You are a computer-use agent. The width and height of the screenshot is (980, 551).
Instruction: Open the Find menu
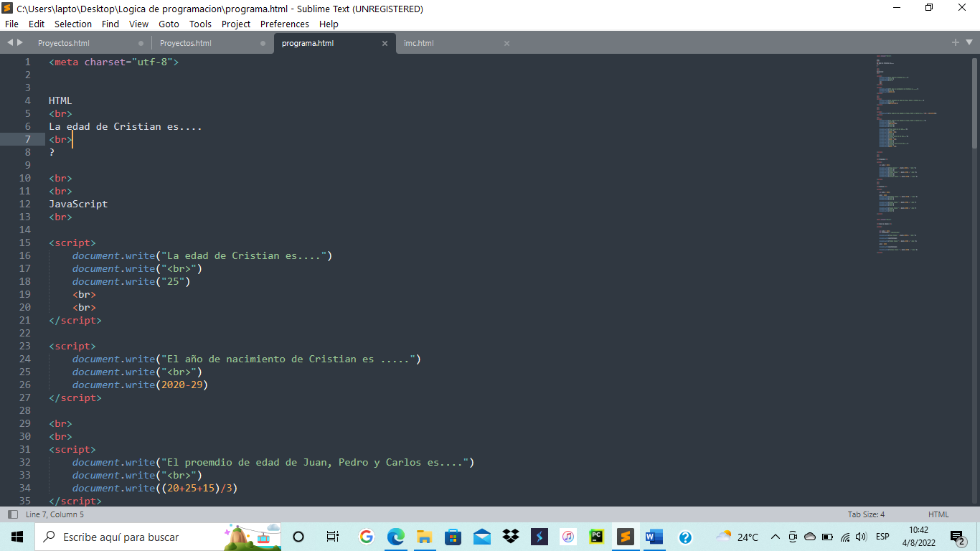[110, 24]
